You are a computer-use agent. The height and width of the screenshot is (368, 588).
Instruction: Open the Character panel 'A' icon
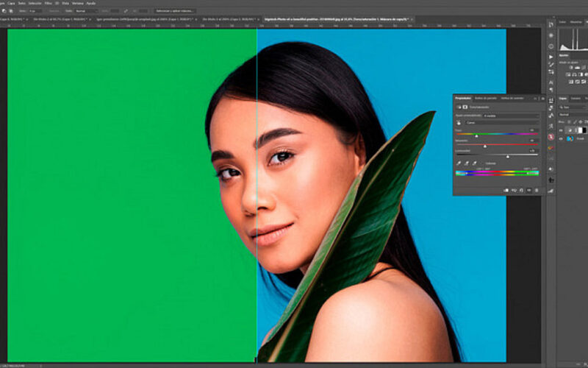[x=551, y=82]
